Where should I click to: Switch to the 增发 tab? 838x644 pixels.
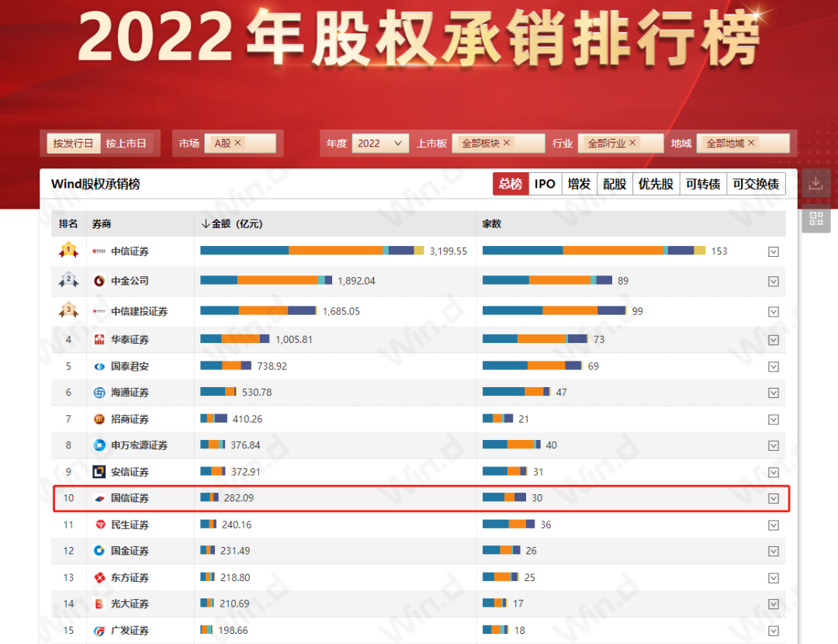579,184
